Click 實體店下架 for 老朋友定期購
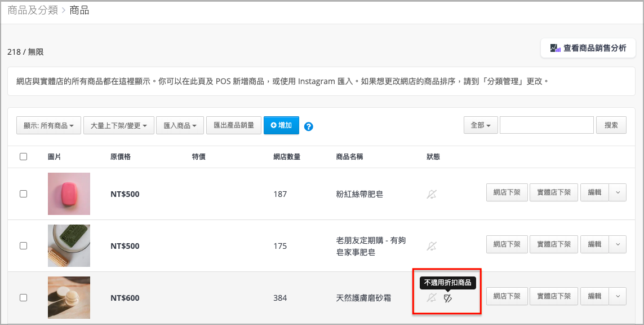The image size is (644, 325). [554, 244]
